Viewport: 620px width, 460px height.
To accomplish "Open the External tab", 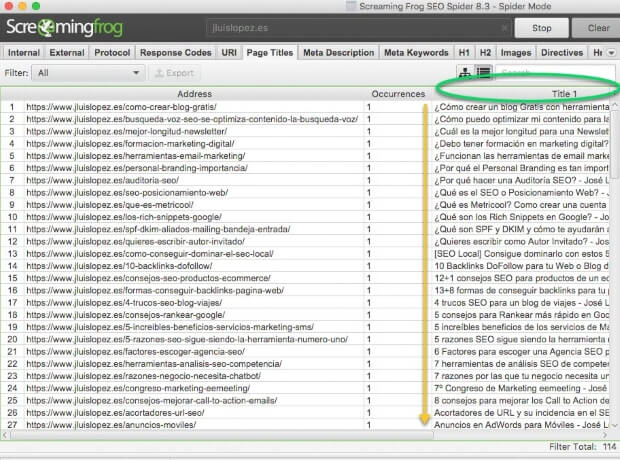I will pyautogui.click(x=67, y=53).
